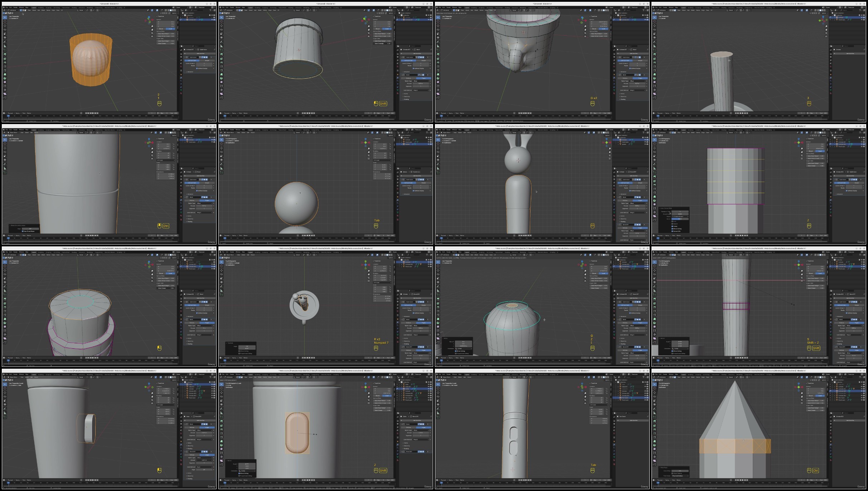Toggle Mirror Editing checkbox in Trackball operator panel

tap(239, 351)
